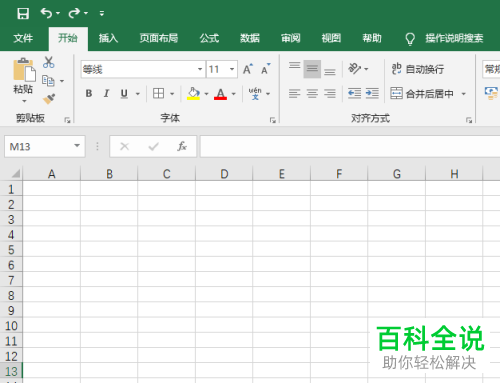Open the 剪贴板 dialog launcher
This screenshot has width=500, height=383.
coord(67,120)
